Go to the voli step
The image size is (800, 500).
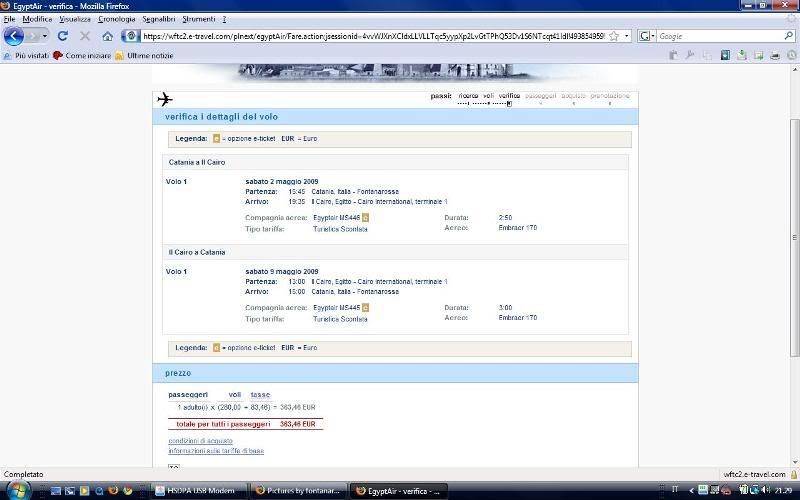pos(488,96)
